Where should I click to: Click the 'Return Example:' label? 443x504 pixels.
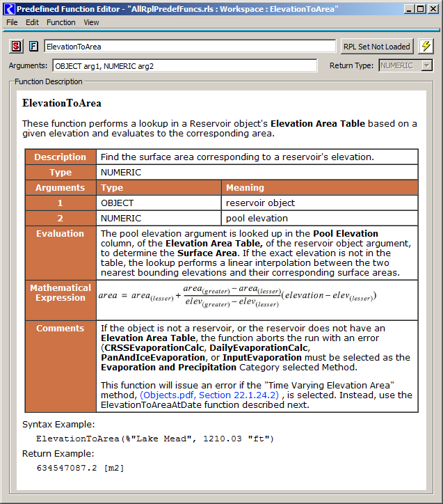tap(58, 454)
